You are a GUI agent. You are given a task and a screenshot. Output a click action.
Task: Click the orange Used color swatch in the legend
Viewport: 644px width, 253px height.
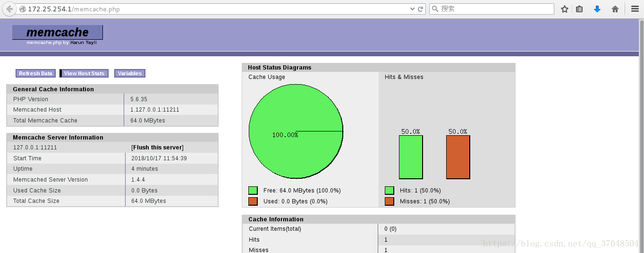253,201
